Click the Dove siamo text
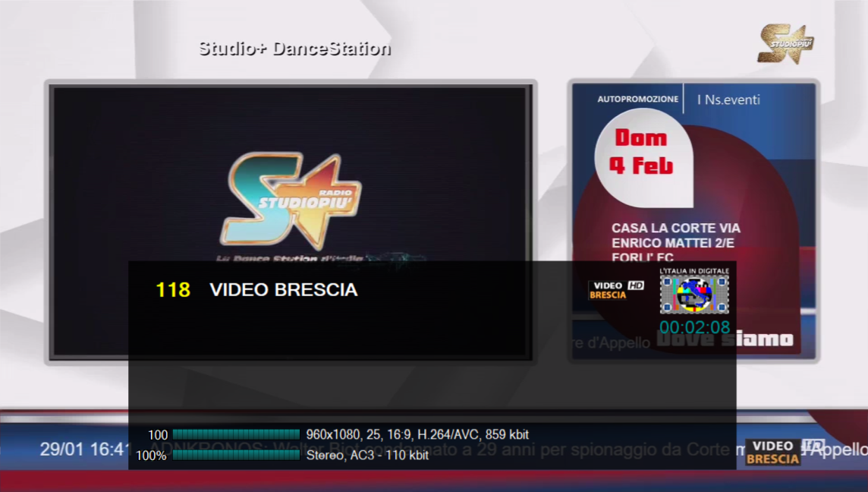The width and height of the screenshot is (868, 492). point(725,338)
